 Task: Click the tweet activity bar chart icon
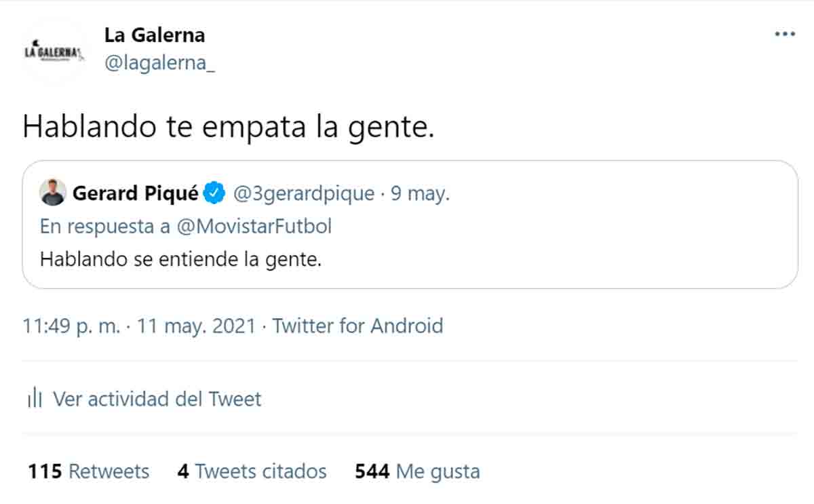point(35,399)
